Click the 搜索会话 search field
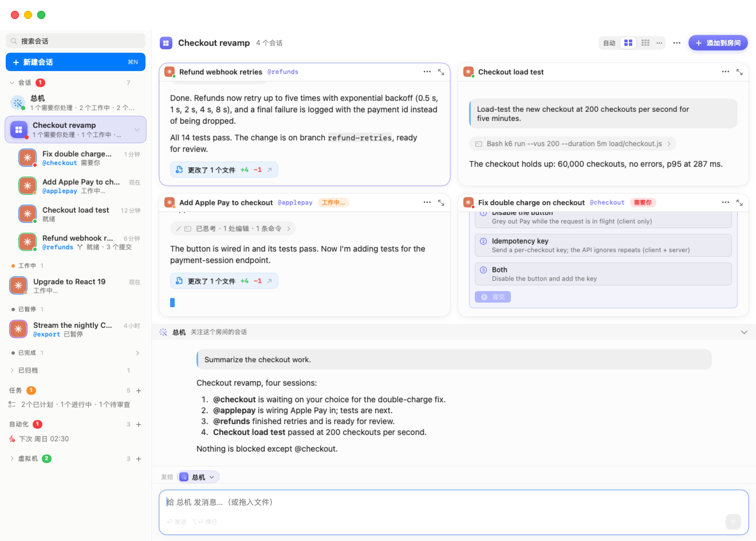The image size is (756, 541). click(x=76, y=41)
